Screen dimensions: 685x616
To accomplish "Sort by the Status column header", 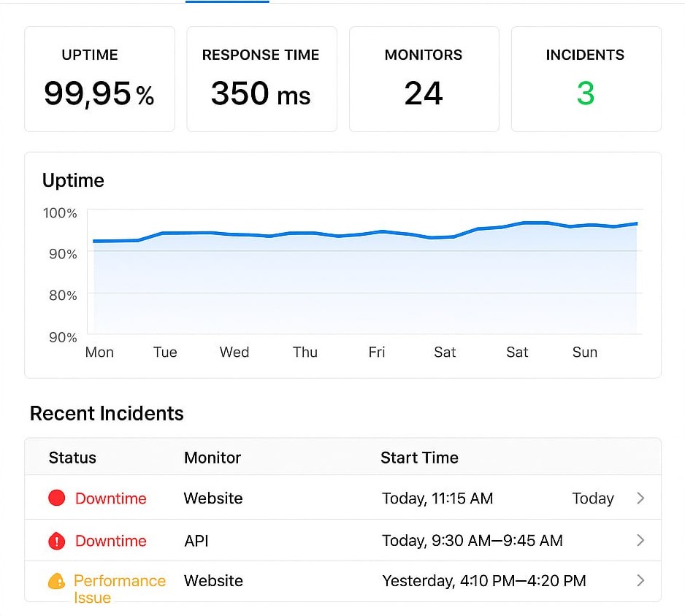I will pyautogui.click(x=72, y=458).
